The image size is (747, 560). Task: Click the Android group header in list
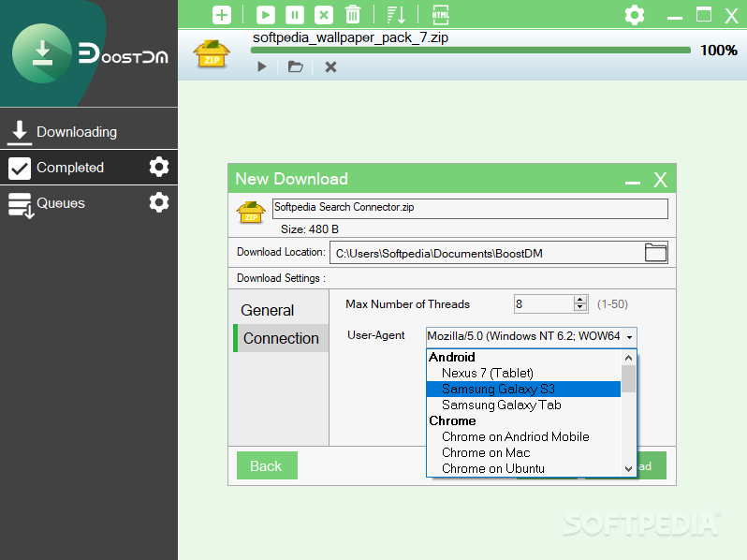(523, 357)
